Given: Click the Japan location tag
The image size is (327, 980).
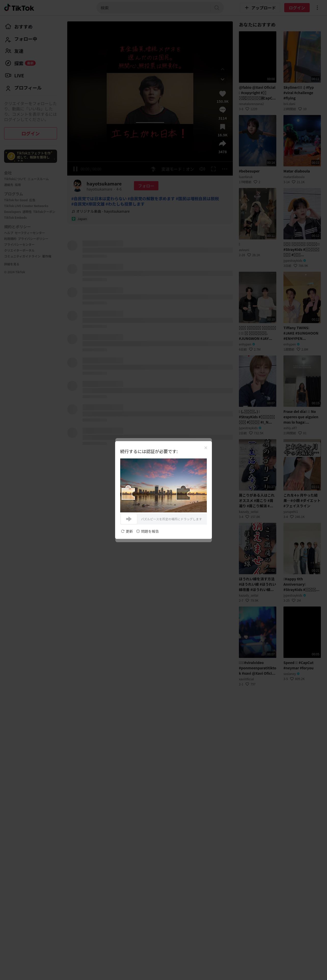Looking at the screenshot, I should pyautogui.click(x=79, y=219).
